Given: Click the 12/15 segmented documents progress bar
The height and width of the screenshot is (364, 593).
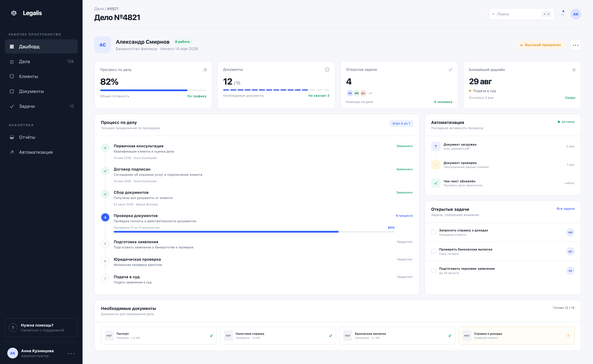Looking at the screenshot, I should click(276, 90).
